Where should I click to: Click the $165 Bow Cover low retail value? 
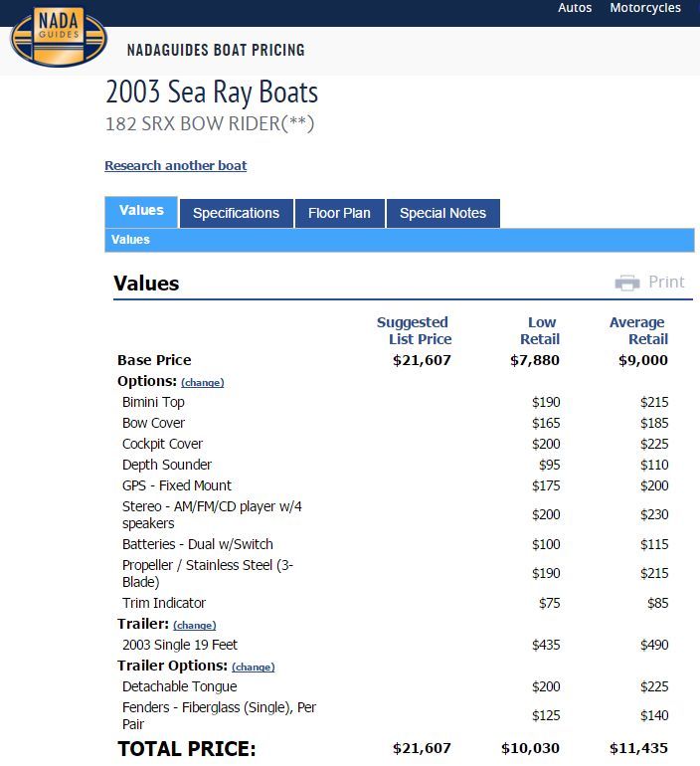pyautogui.click(x=546, y=423)
